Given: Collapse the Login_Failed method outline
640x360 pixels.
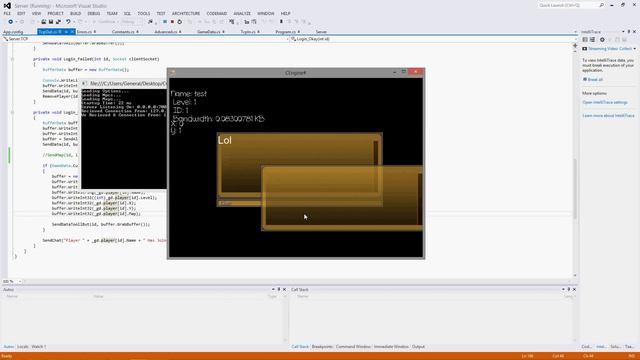Looking at the screenshot, I should [x=12, y=59].
